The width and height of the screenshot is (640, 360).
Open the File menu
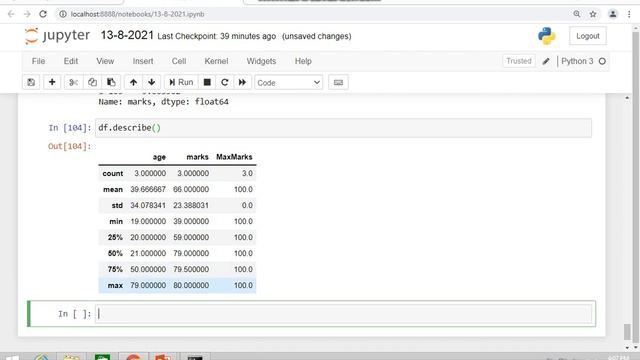pyautogui.click(x=38, y=61)
